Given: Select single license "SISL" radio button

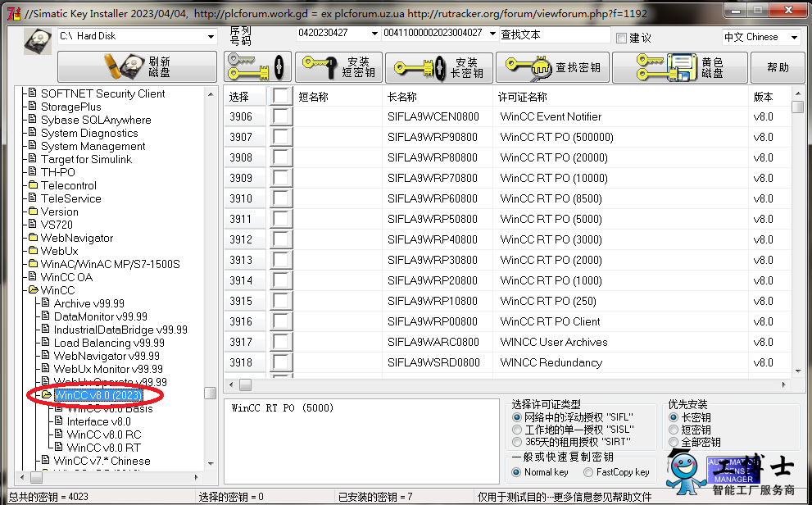Looking at the screenshot, I should [x=517, y=430].
